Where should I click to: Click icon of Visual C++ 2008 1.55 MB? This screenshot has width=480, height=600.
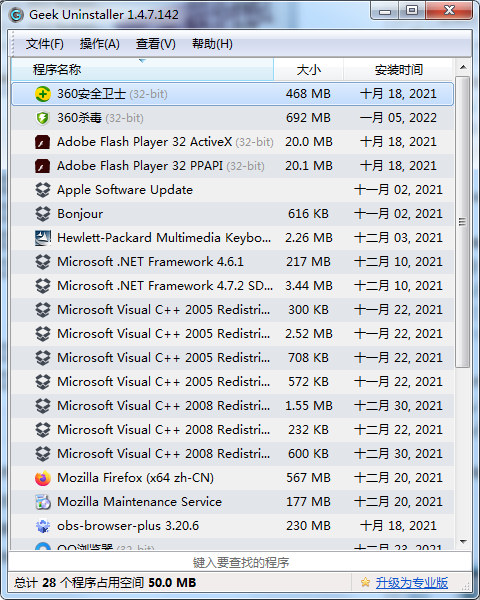[43, 406]
